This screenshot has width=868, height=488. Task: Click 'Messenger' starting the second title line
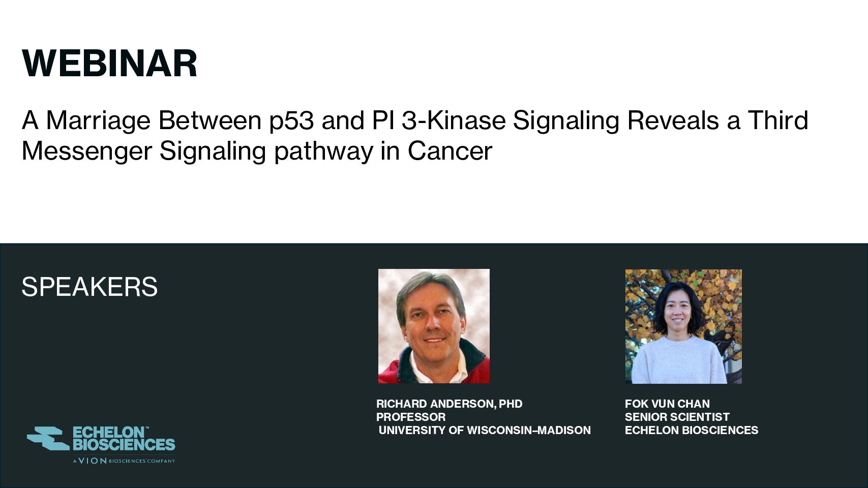click(x=87, y=151)
